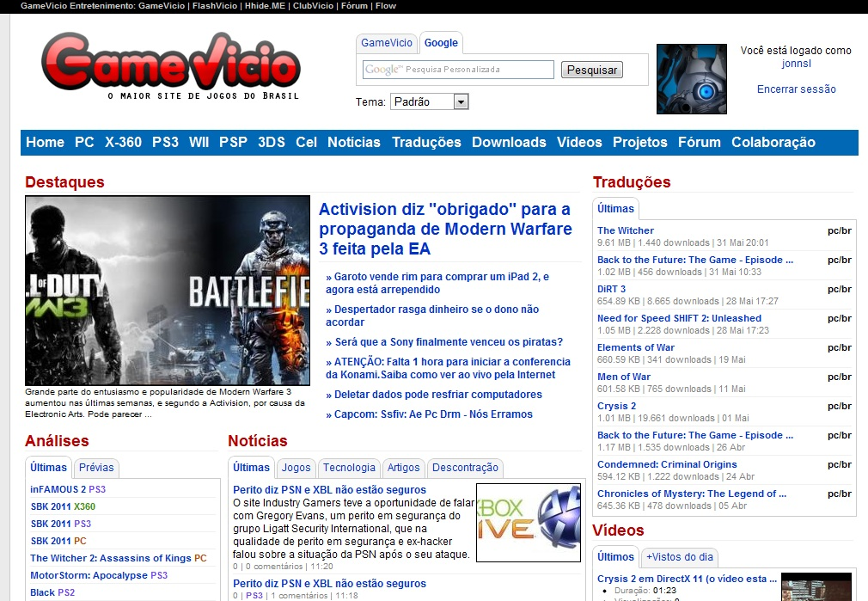This screenshot has width=868, height=601.
Task: Open Need for Speed SHIFT 2 translation
Action: click(679, 318)
